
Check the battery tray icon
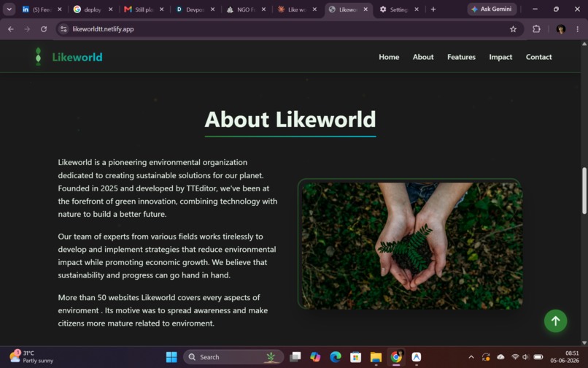(x=538, y=357)
